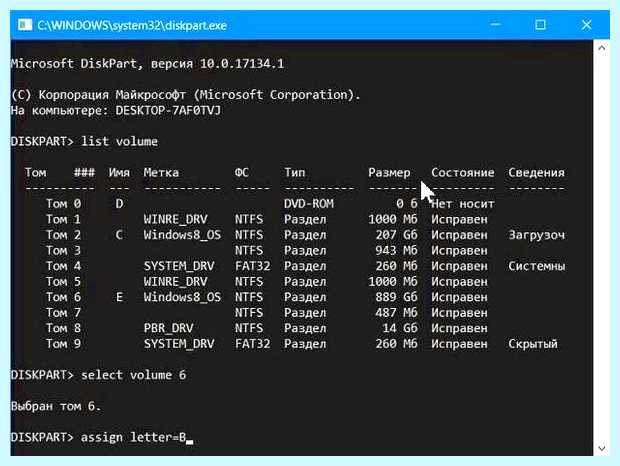Click 'FAT32' in Том 9 row

(252, 344)
